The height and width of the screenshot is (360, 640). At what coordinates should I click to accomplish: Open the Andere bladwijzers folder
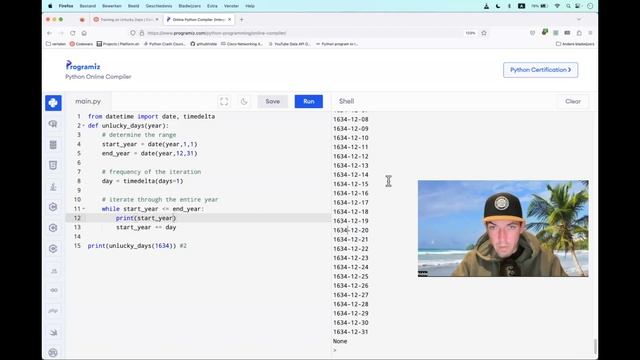pos(575,44)
